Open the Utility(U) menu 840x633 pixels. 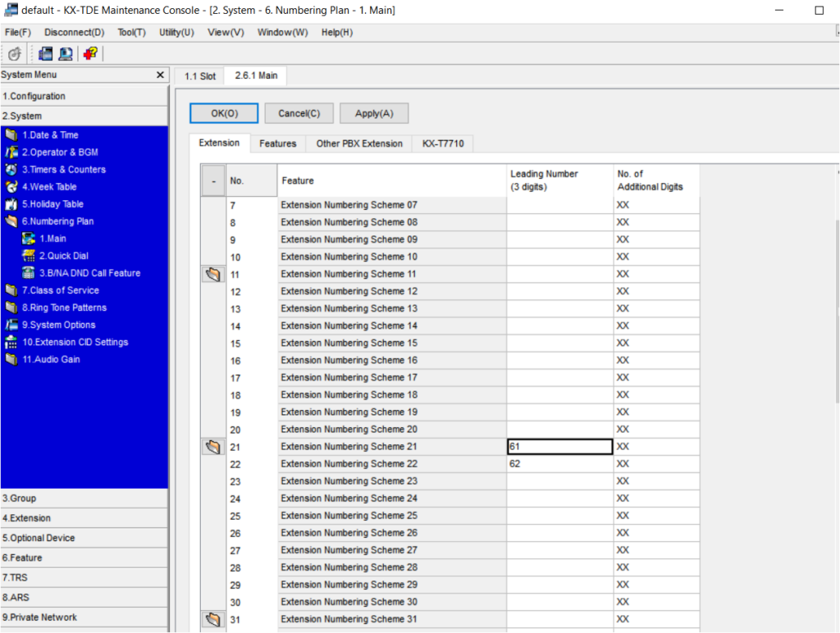tap(176, 32)
